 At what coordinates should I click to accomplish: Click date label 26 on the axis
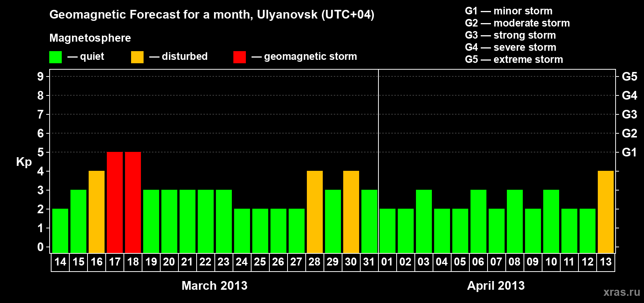pyautogui.click(x=278, y=262)
